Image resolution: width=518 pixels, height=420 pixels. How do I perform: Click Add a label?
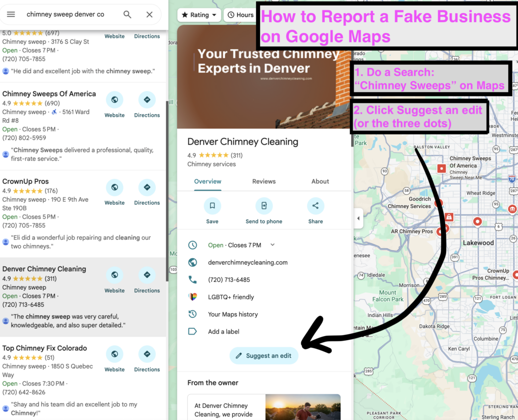(224, 332)
